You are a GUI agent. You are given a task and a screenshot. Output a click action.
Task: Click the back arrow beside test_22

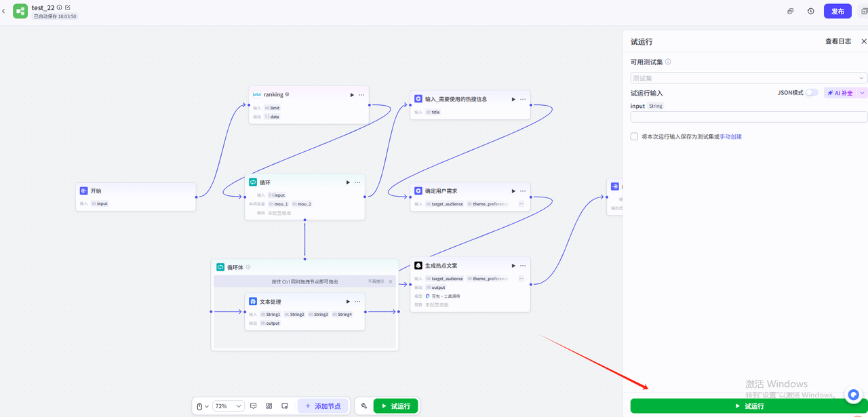(4, 11)
